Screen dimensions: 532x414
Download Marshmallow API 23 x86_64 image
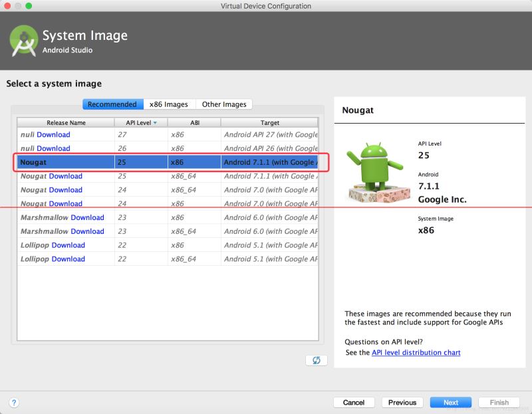point(87,231)
